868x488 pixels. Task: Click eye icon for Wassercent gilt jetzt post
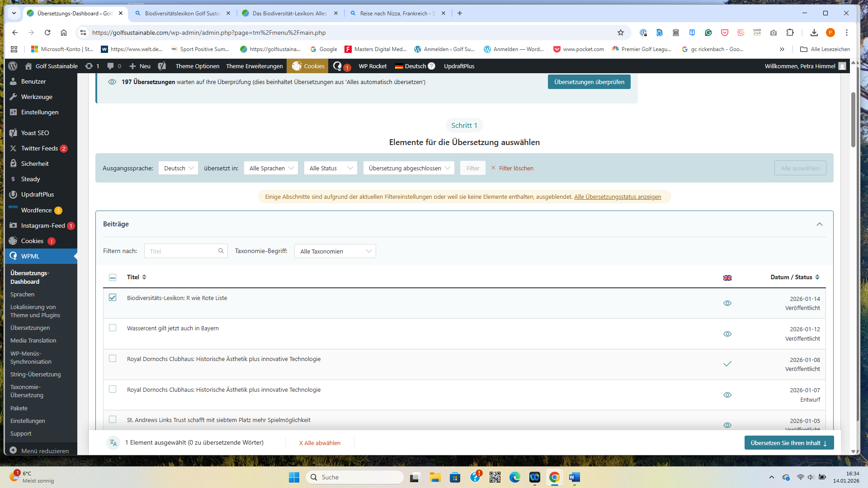click(727, 334)
